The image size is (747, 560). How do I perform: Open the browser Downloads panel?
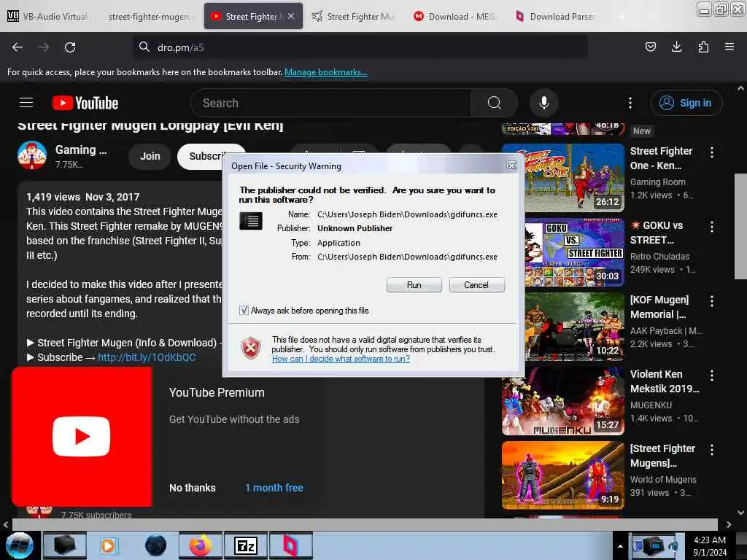(676, 47)
